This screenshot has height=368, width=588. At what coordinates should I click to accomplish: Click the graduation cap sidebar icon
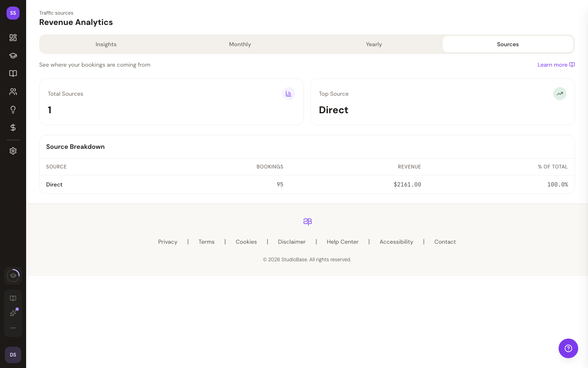[x=13, y=56]
